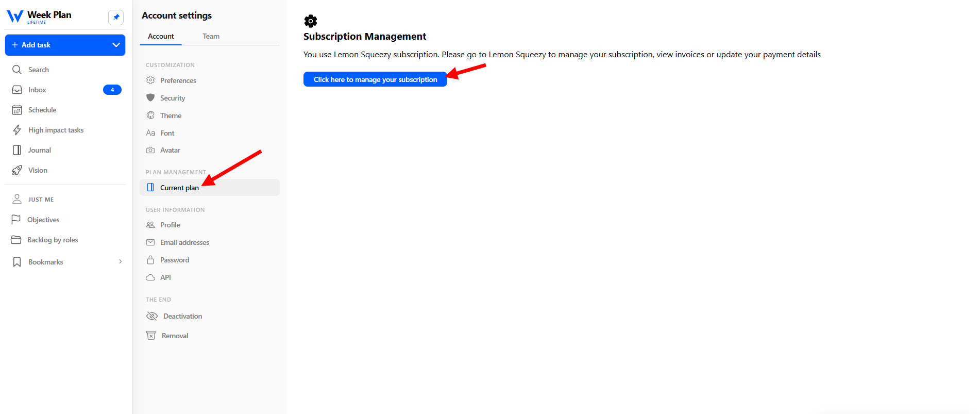Open Profile settings
Viewport: 980px width, 414px height.
170,225
